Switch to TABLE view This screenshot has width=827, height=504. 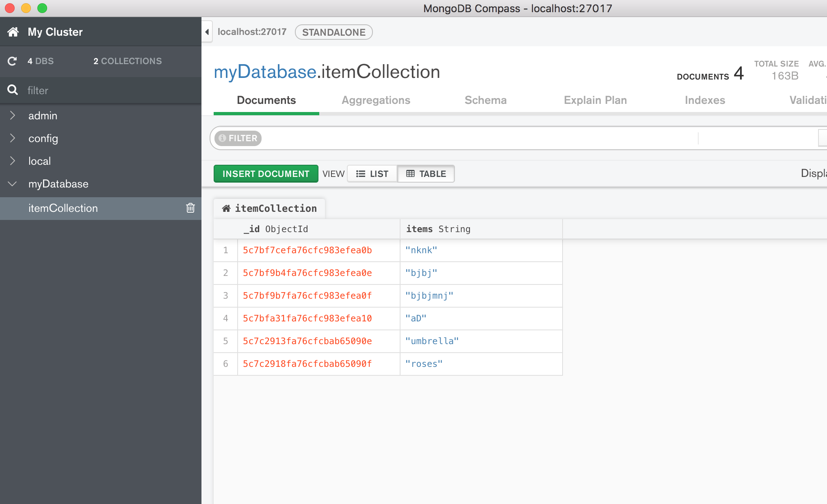tap(426, 174)
